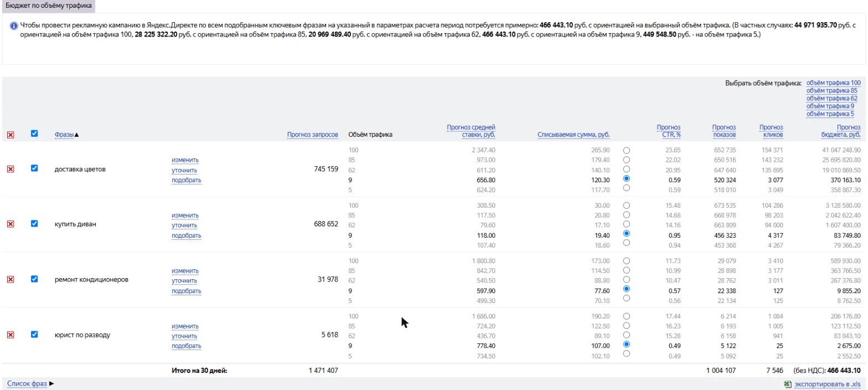
Task: Click the forecast requests value 745 159
Action: (326, 169)
